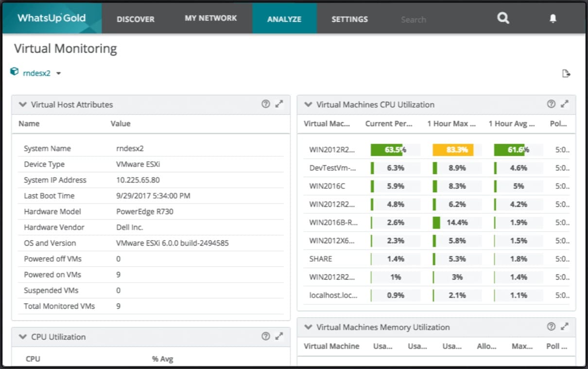The height and width of the screenshot is (369, 588).
Task: Open help for Virtual Machines CPU Utilization
Action: [551, 104]
